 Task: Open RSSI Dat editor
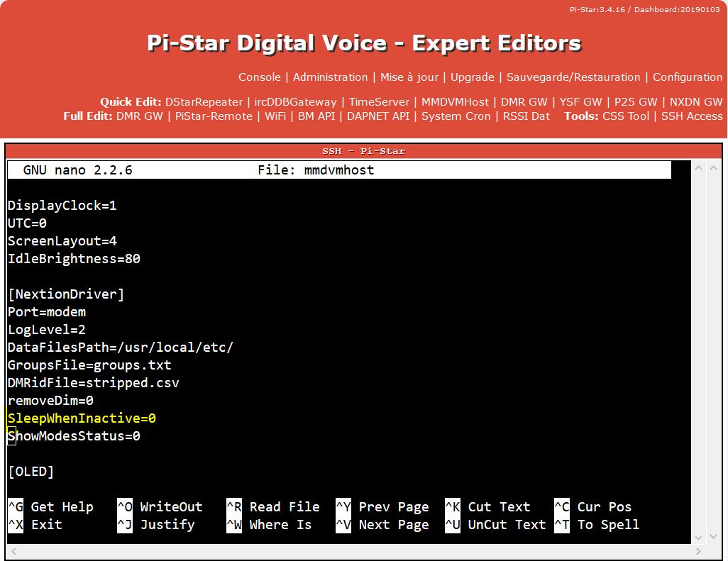tap(526, 116)
